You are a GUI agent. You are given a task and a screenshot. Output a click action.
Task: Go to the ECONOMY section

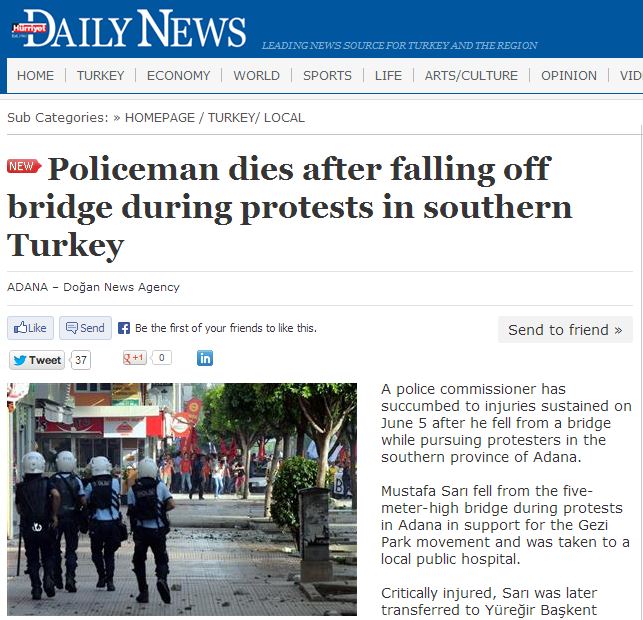click(x=178, y=75)
